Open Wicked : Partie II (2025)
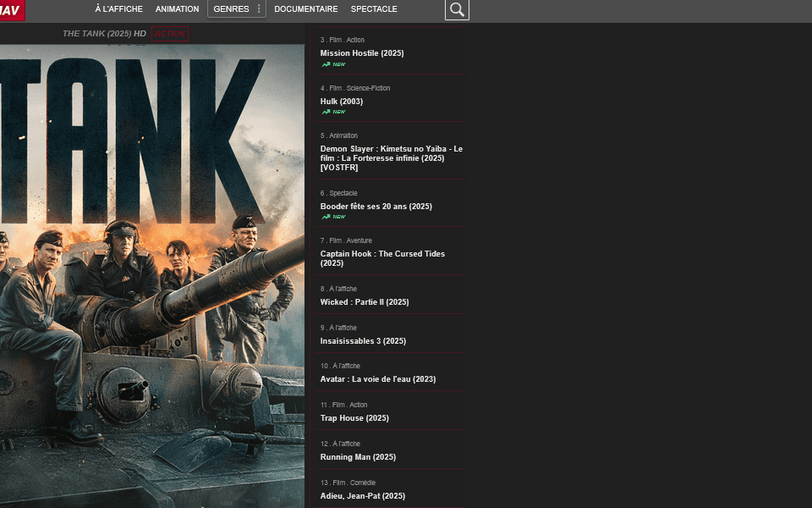 [365, 302]
